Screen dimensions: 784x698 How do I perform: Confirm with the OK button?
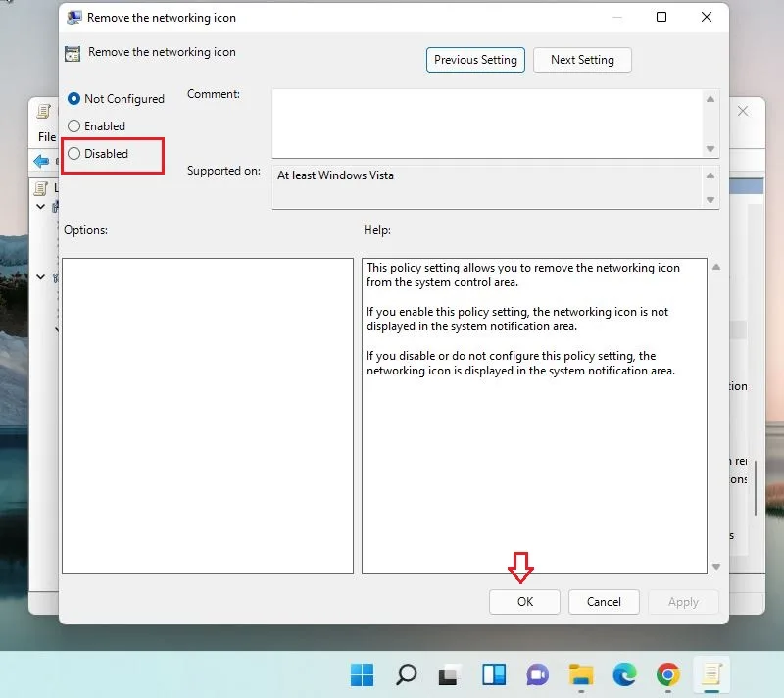tap(524, 602)
